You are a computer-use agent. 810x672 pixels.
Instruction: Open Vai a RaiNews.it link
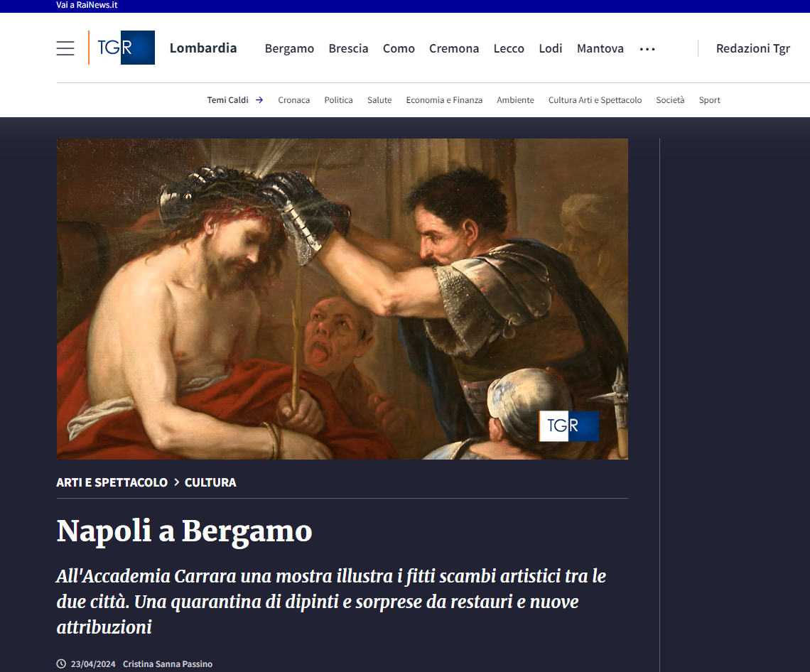click(87, 5)
